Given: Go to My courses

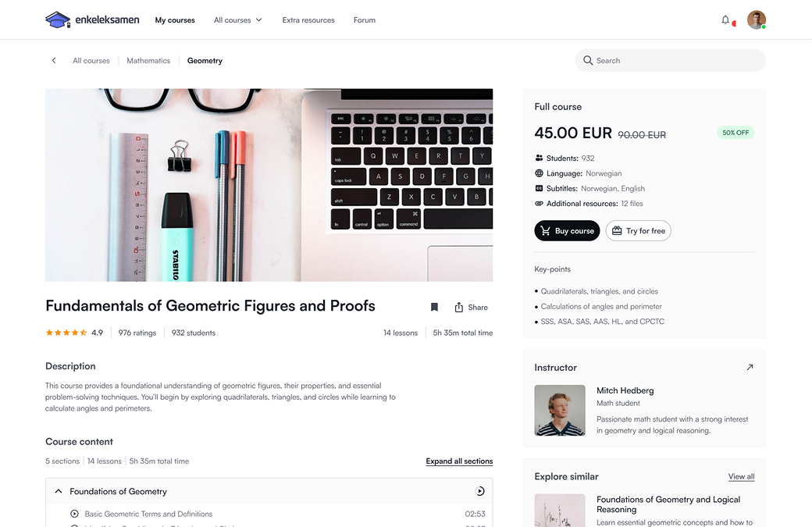Looking at the screenshot, I should tap(175, 20).
